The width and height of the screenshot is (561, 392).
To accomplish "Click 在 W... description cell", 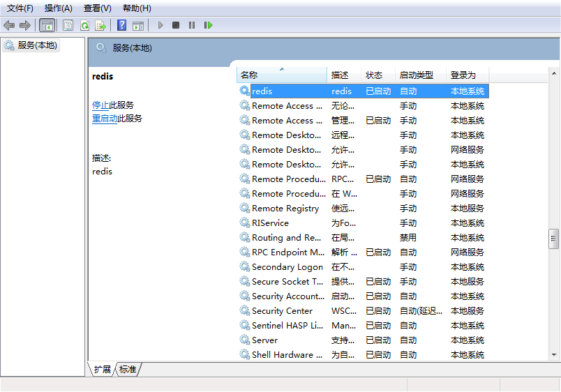I will pyautogui.click(x=344, y=193).
